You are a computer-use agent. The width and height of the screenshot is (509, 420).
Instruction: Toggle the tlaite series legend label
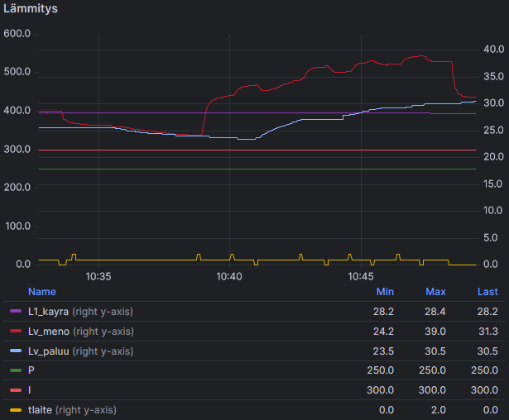pyautogui.click(x=40, y=410)
